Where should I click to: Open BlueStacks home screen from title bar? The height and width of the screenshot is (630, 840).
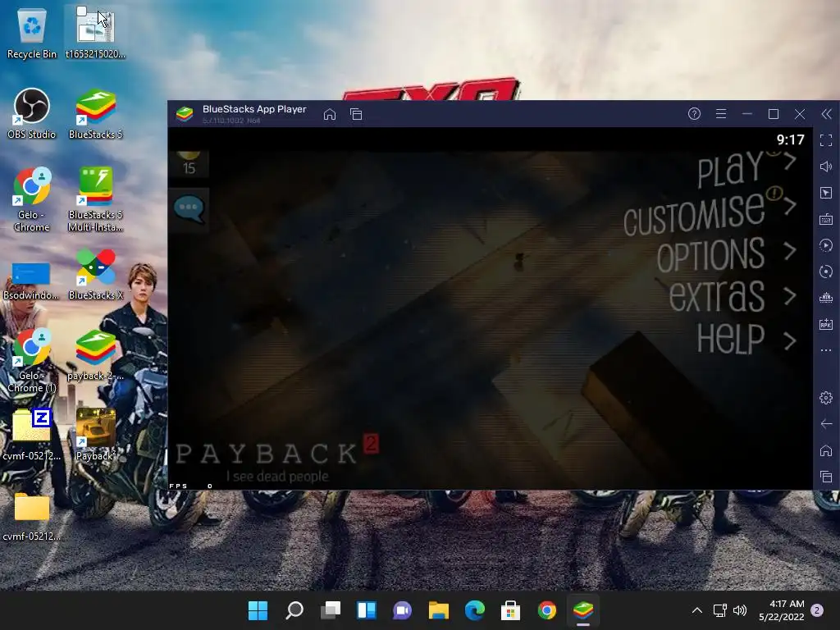pos(330,114)
